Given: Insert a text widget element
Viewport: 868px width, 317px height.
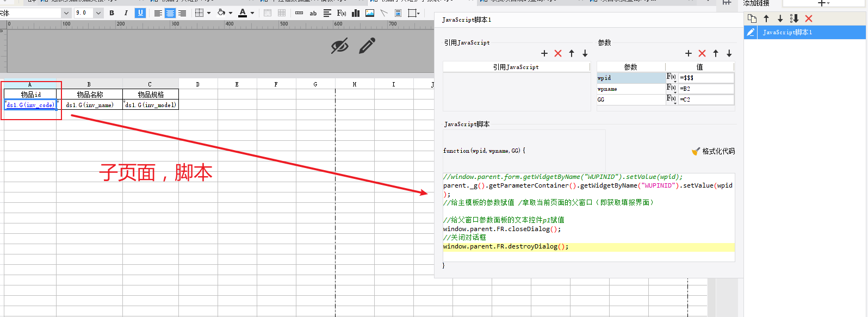Looking at the screenshot, I should coord(299,13).
